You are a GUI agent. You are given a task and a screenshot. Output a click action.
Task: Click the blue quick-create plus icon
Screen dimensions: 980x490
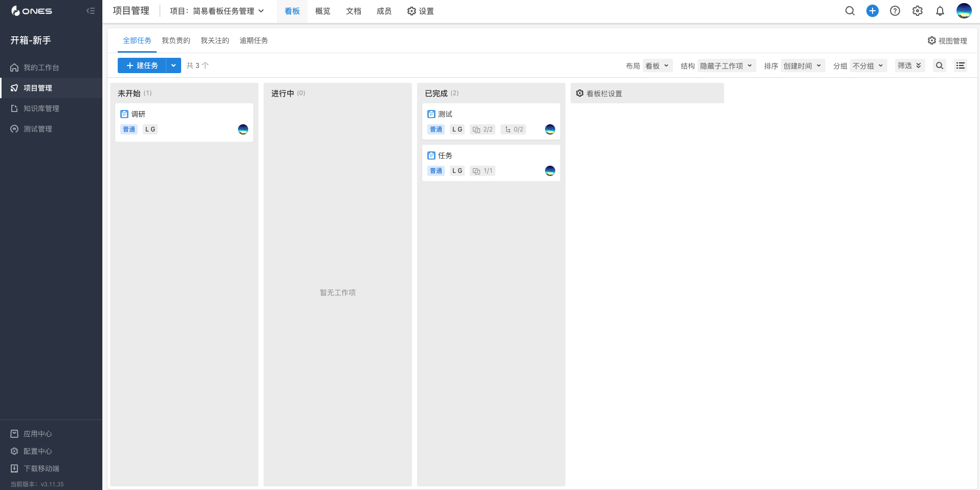[873, 11]
